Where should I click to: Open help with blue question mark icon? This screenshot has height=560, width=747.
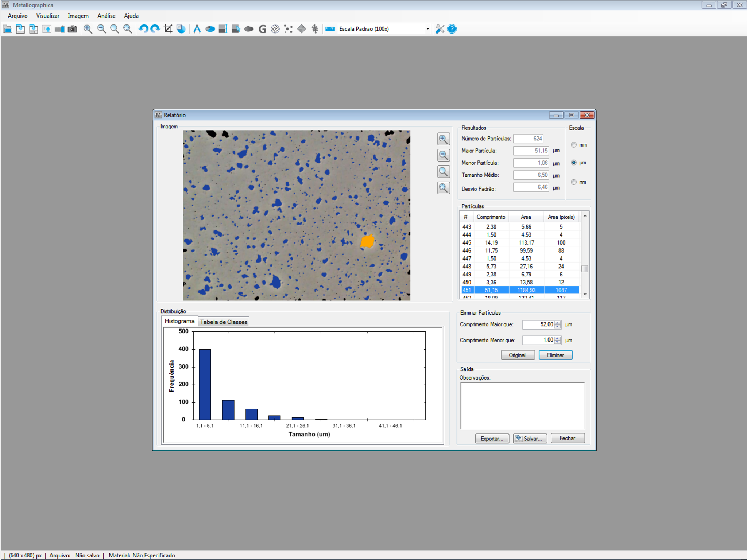452,29
